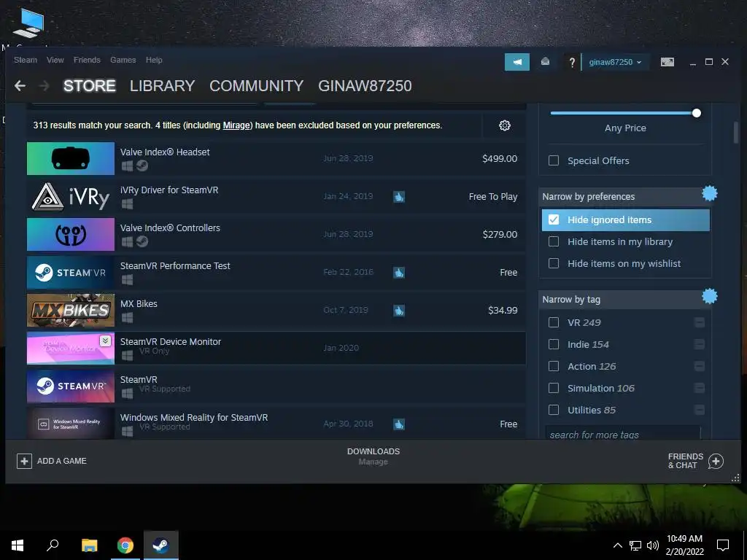
Task: Open taskbar search magnifier
Action: (53, 545)
